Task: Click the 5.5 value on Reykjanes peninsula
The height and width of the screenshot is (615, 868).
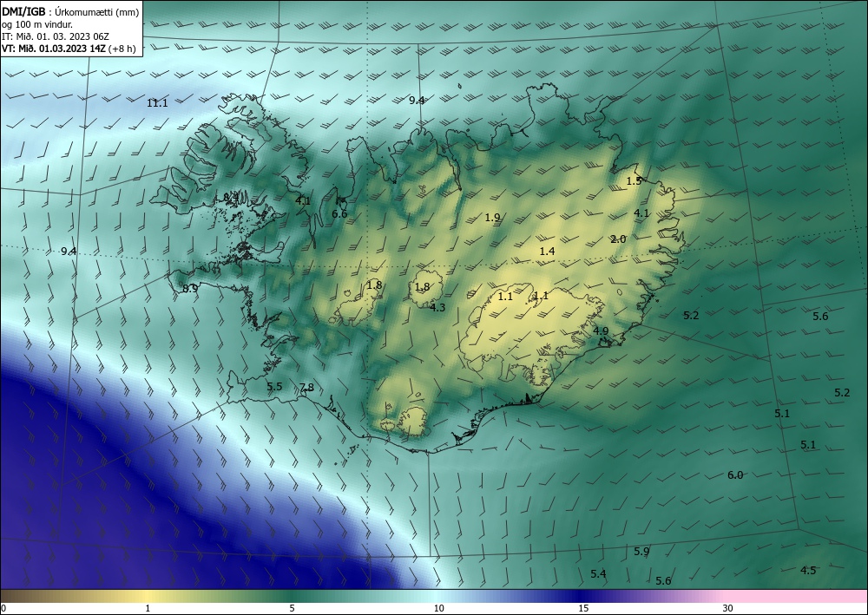Action: point(274,386)
